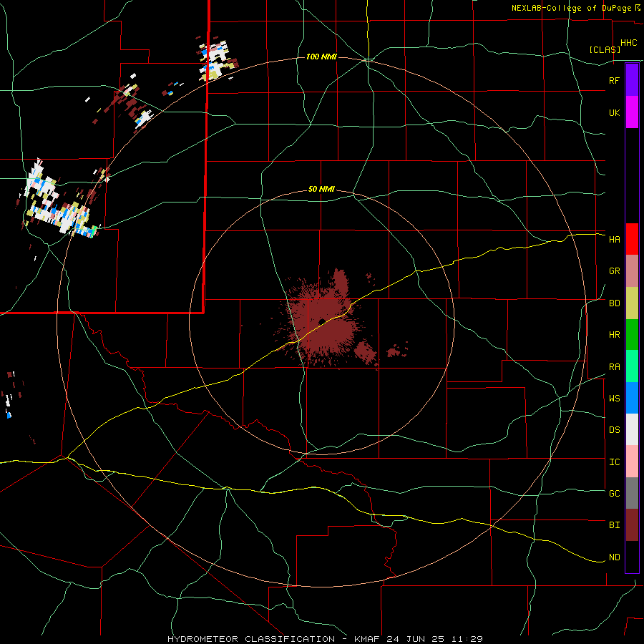Click the 50 NMI range ring label
644x644 pixels.
pyautogui.click(x=321, y=190)
